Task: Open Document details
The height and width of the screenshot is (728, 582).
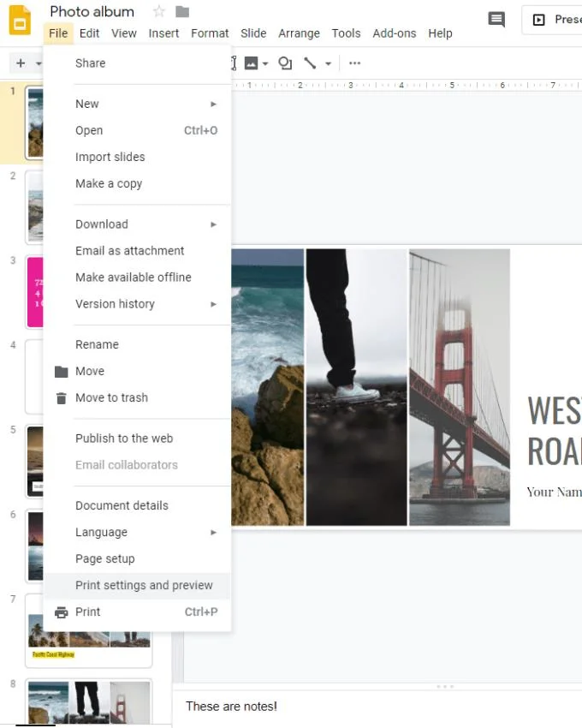Action: point(138,505)
